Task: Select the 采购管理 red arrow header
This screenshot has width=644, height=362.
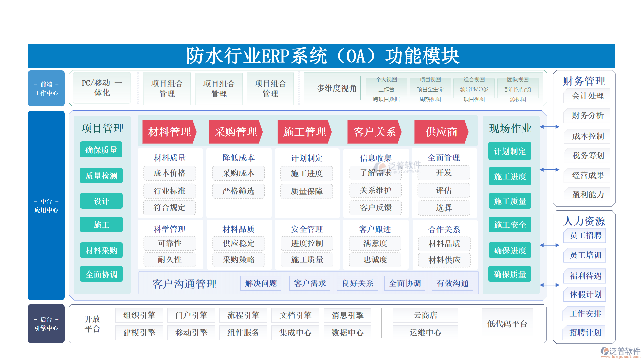Action: pos(235,132)
